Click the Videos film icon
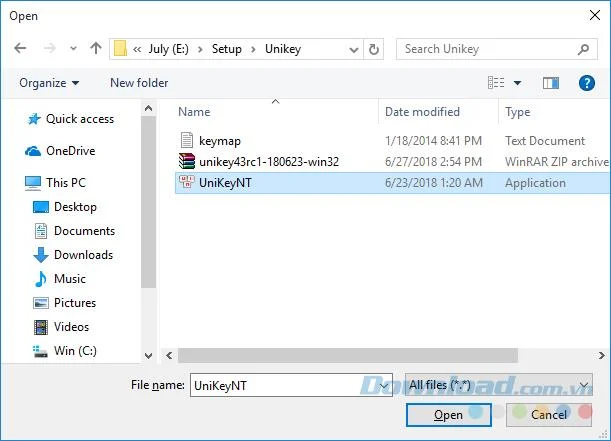 pos(41,327)
